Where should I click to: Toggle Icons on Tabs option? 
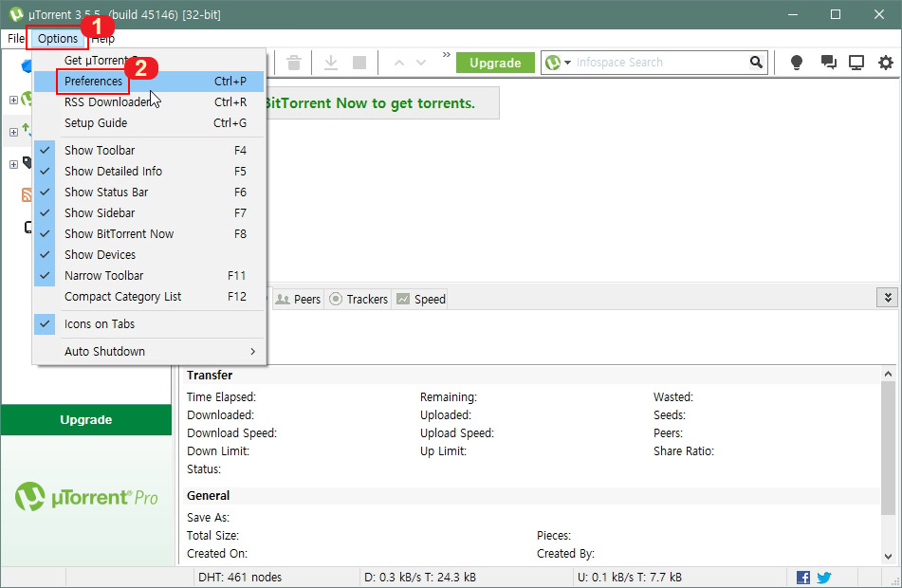click(x=149, y=324)
